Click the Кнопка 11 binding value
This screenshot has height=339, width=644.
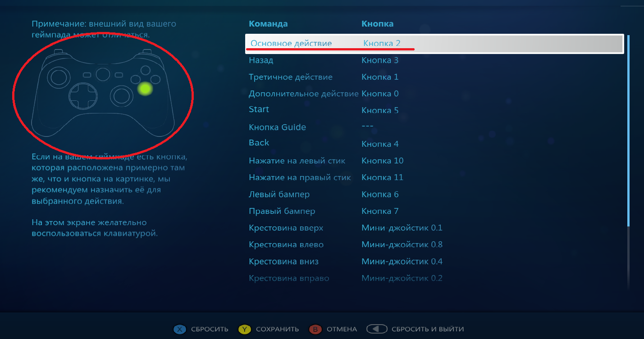point(383,177)
